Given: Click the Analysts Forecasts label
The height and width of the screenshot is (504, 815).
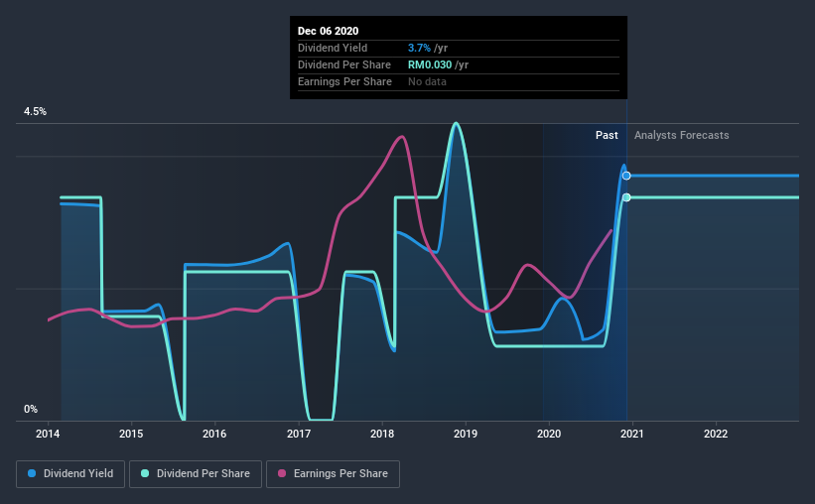Looking at the screenshot, I should pos(681,135).
